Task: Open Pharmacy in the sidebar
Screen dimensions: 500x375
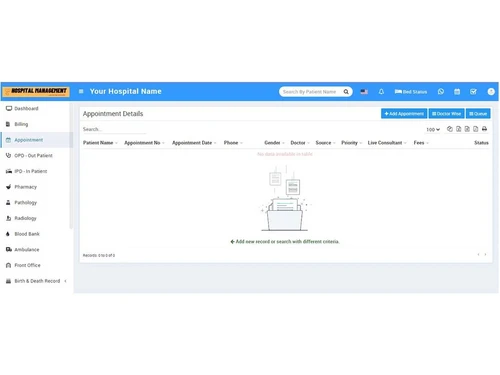Action: click(25, 187)
